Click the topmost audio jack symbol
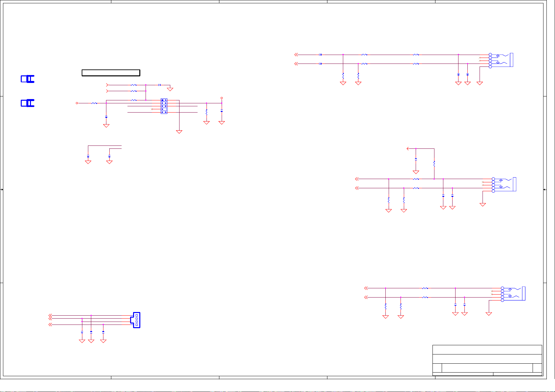555x392 pixels. click(501, 60)
